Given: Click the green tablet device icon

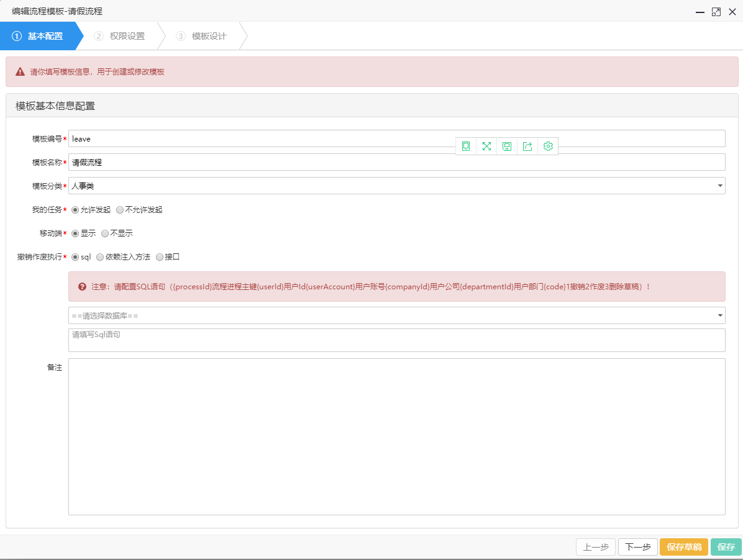Looking at the screenshot, I should tap(466, 147).
